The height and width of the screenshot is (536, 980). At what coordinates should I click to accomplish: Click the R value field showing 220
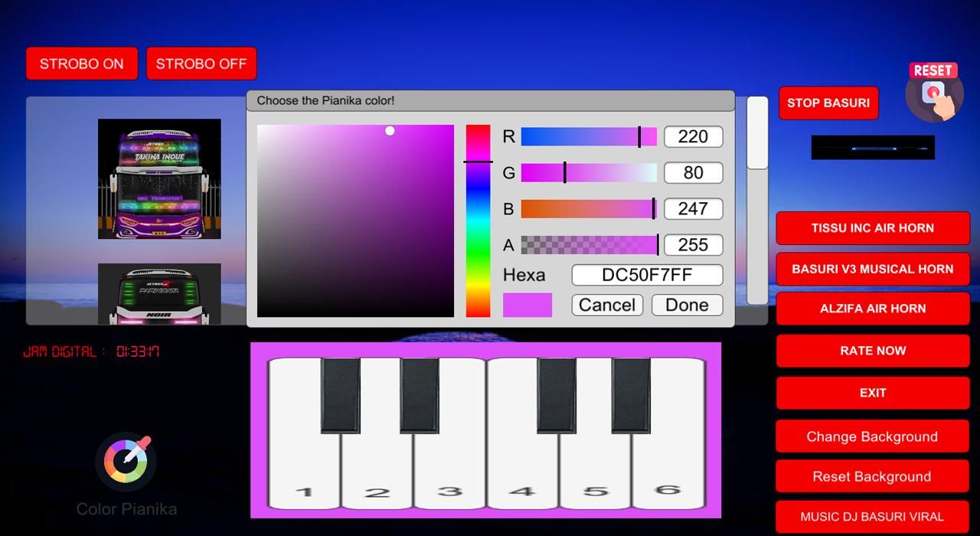tap(694, 136)
